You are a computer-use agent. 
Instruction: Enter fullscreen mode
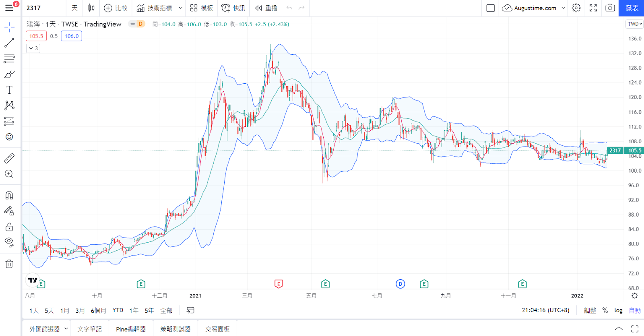(x=593, y=8)
